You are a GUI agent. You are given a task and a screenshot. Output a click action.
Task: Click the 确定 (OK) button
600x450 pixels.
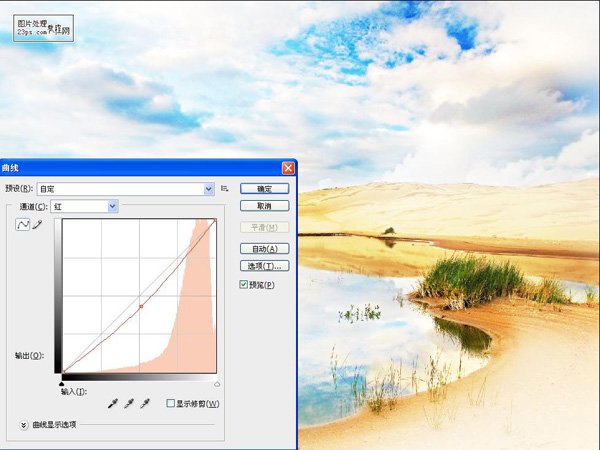coord(265,188)
